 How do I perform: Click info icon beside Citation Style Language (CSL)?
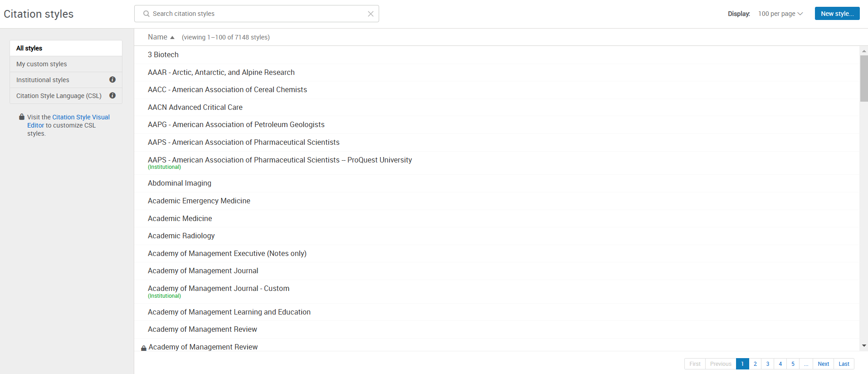pos(112,95)
